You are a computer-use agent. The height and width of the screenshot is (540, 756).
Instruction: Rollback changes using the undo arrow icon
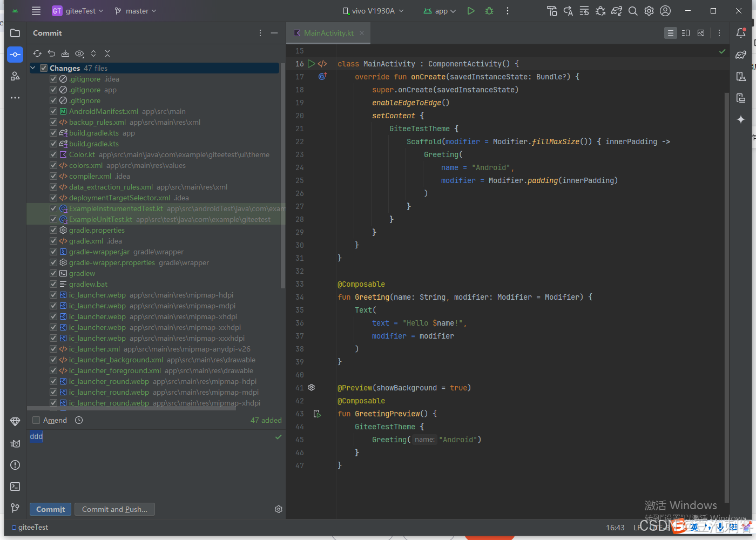point(51,53)
